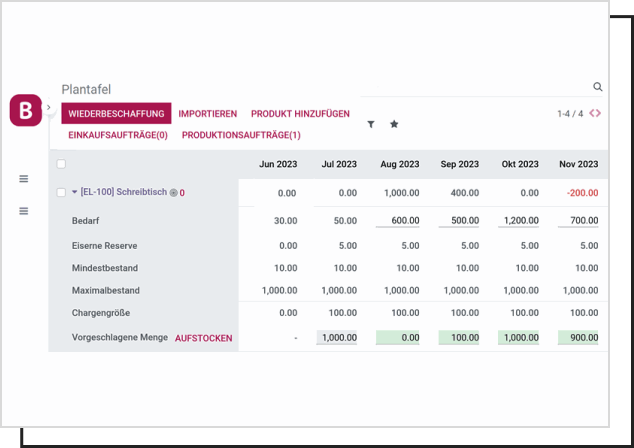This screenshot has width=634, height=448.
Task: Click the Aufstocken link
Action: [203, 338]
